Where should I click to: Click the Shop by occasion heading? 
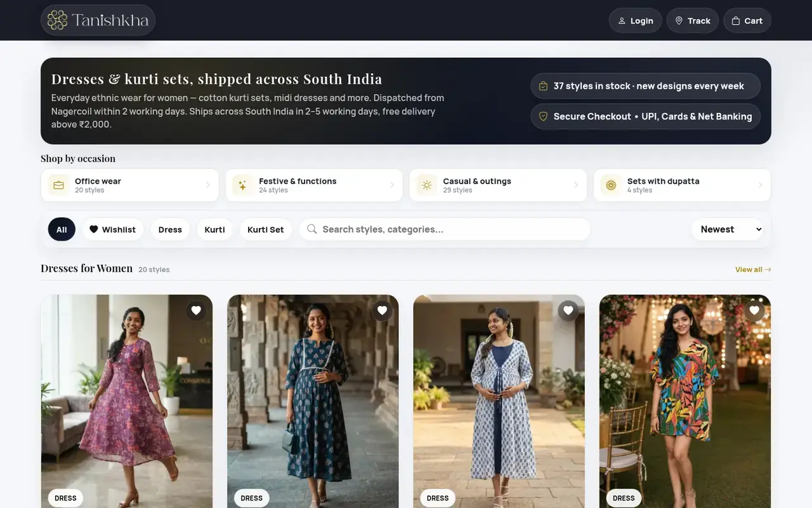(78, 158)
